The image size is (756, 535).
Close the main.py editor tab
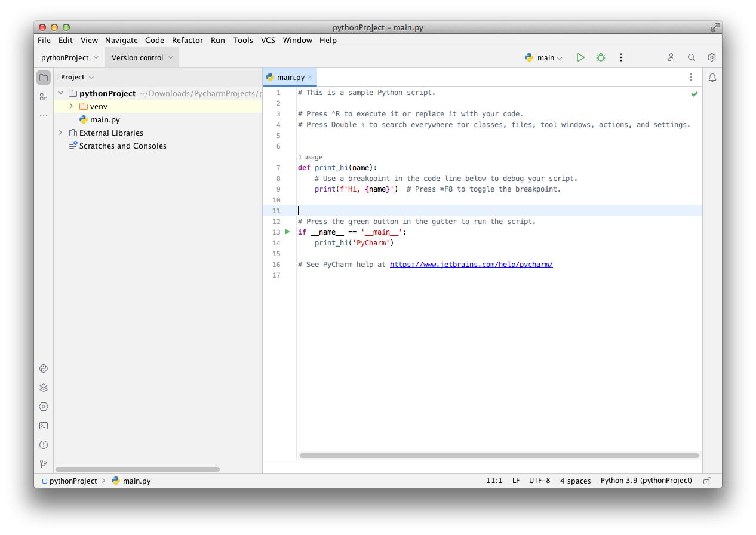(x=310, y=77)
